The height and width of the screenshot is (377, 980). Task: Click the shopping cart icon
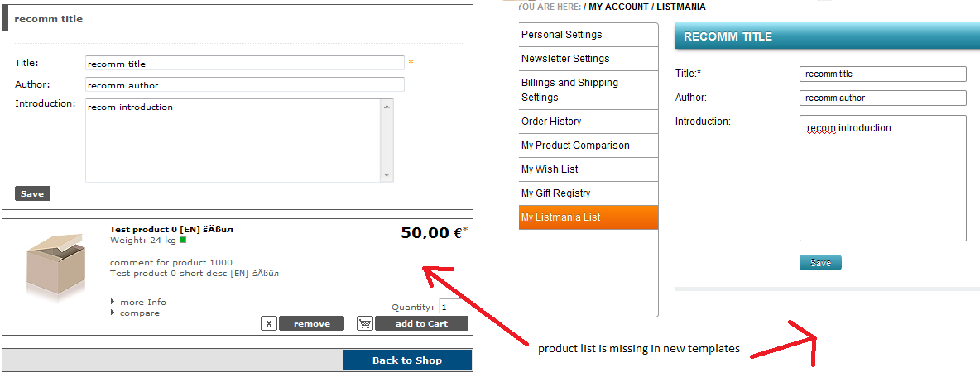[x=365, y=323]
